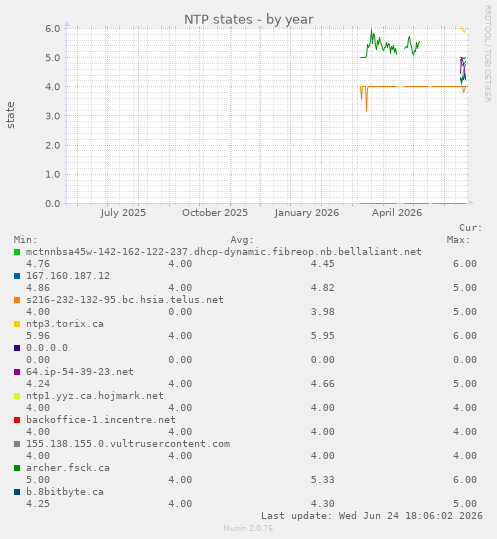Click the October 2025 axis label
Screen dimensions: 497x539
pos(215,213)
